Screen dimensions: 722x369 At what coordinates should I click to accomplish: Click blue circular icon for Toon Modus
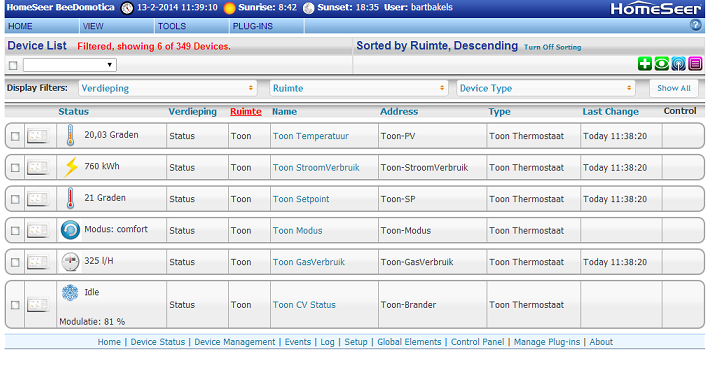point(70,230)
